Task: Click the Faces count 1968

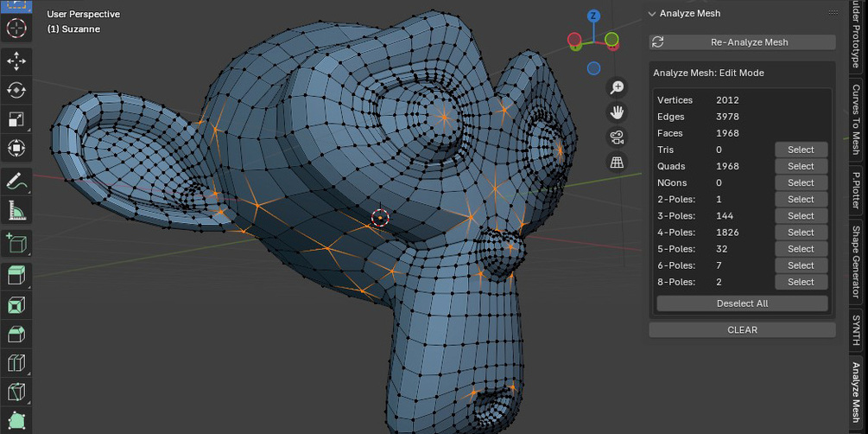Action: click(x=727, y=133)
